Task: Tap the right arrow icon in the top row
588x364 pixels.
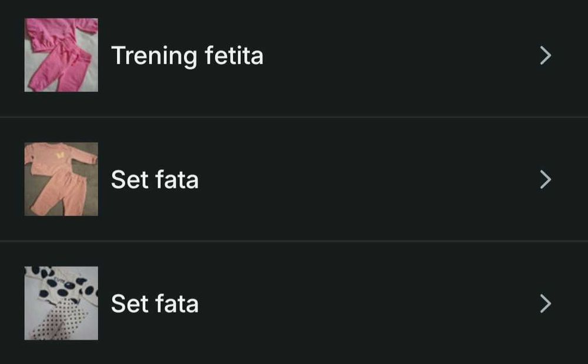Action: pyautogui.click(x=546, y=56)
